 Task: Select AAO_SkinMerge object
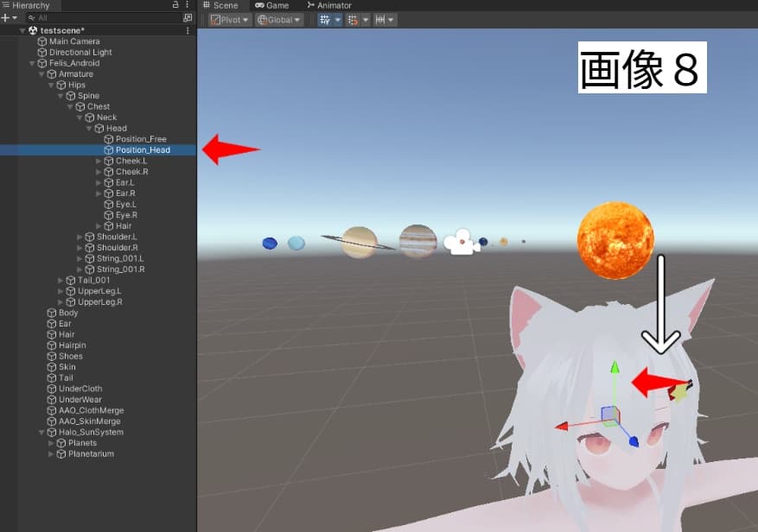(x=89, y=421)
